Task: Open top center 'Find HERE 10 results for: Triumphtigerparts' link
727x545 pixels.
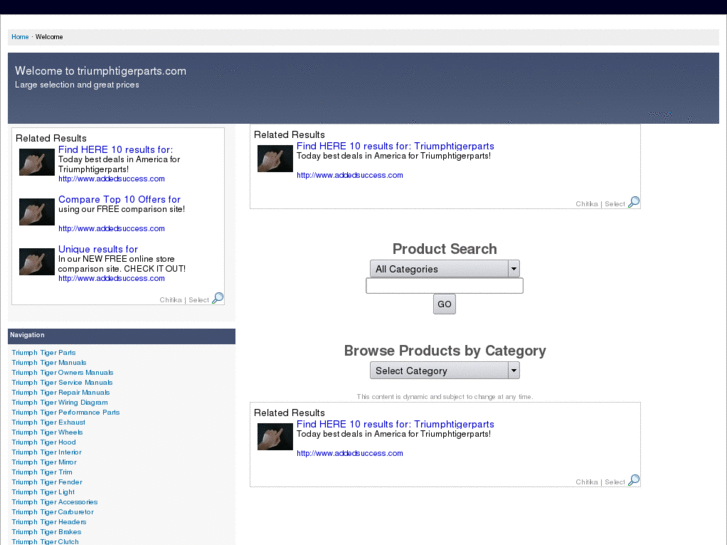Action: (395, 146)
